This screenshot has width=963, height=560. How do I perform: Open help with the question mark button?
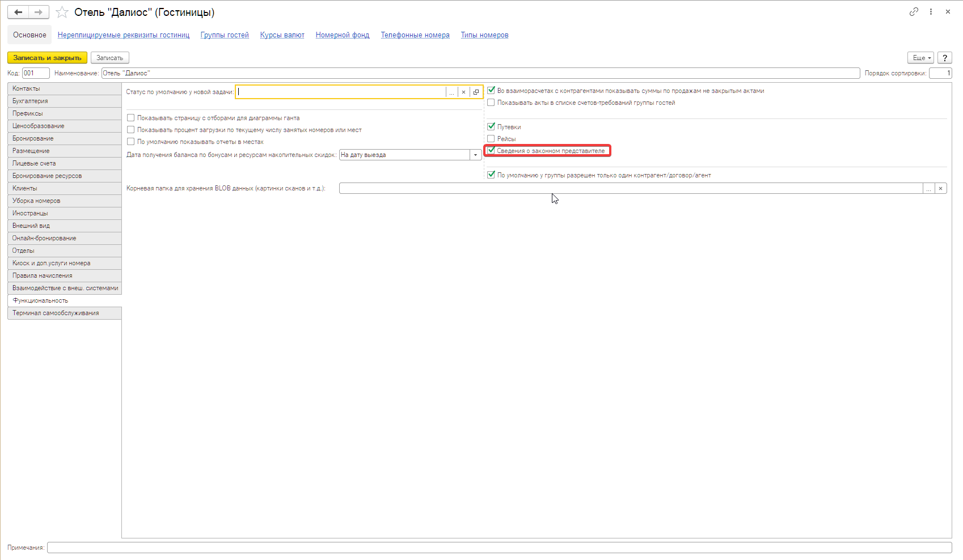click(x=945, y=58)
